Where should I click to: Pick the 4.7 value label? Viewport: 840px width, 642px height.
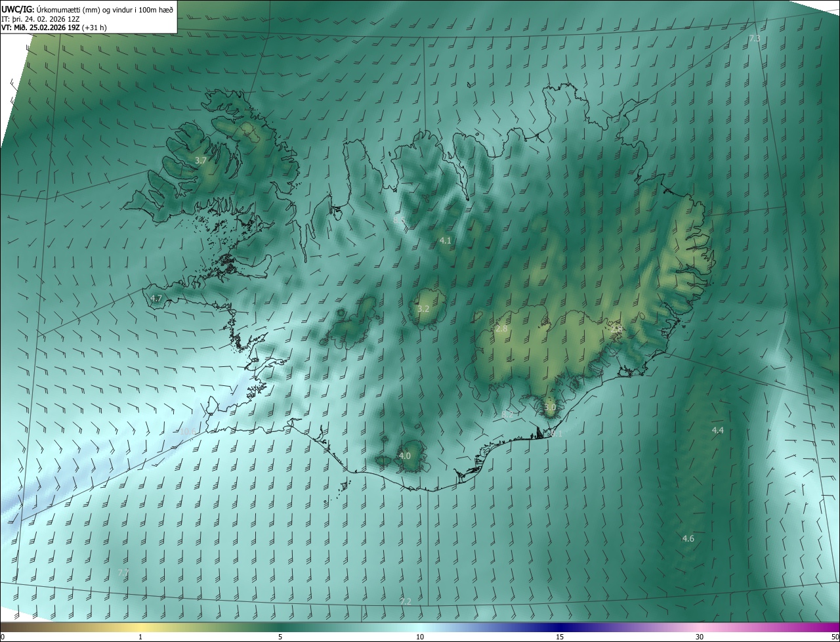click(156, 298)
